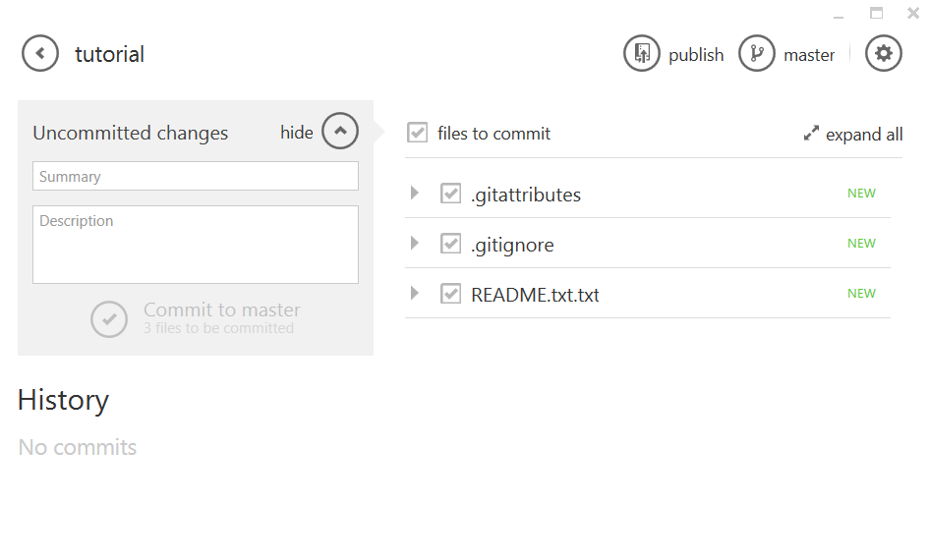Open the settings gear icon
The image size is (928, 560).
tap(884, 54)
